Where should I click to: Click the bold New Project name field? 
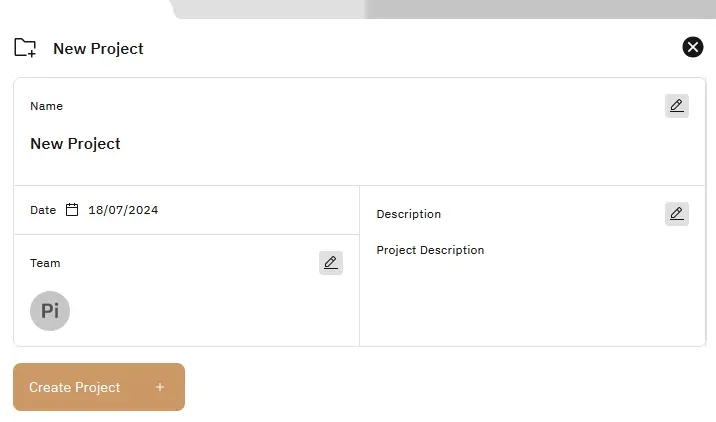pos(75,144)
